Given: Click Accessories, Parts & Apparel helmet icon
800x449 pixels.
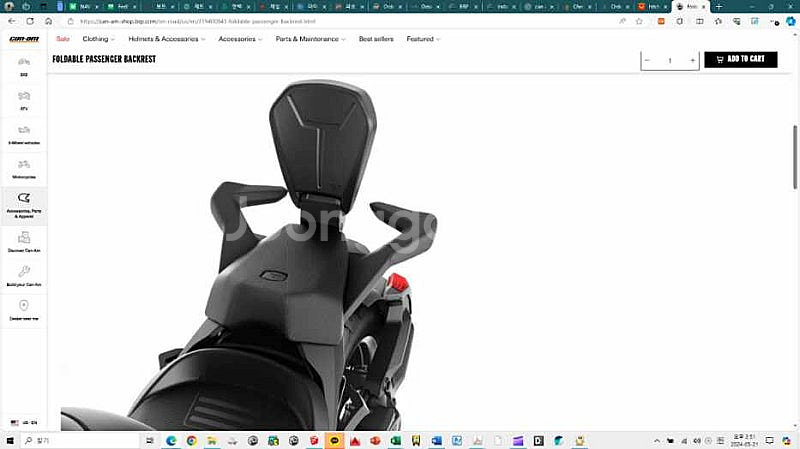Looking at the screenshot, I should coord(24,199).
